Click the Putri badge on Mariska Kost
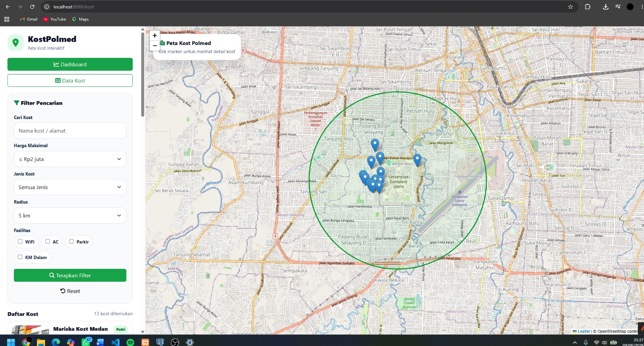 [x=121, y=329]
